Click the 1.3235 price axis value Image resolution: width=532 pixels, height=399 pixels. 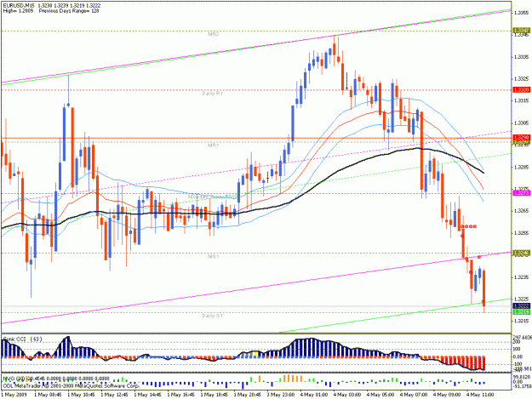(x=522, y=277)
